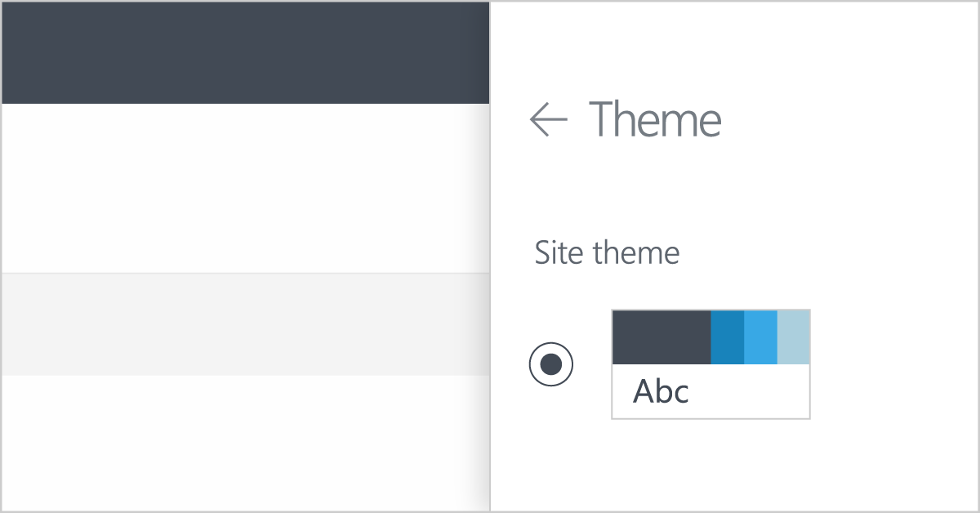This screenshot has height=513, width=980.
Task: Click the pale blue stripe in the theme preview
Action: coord(792,337)
